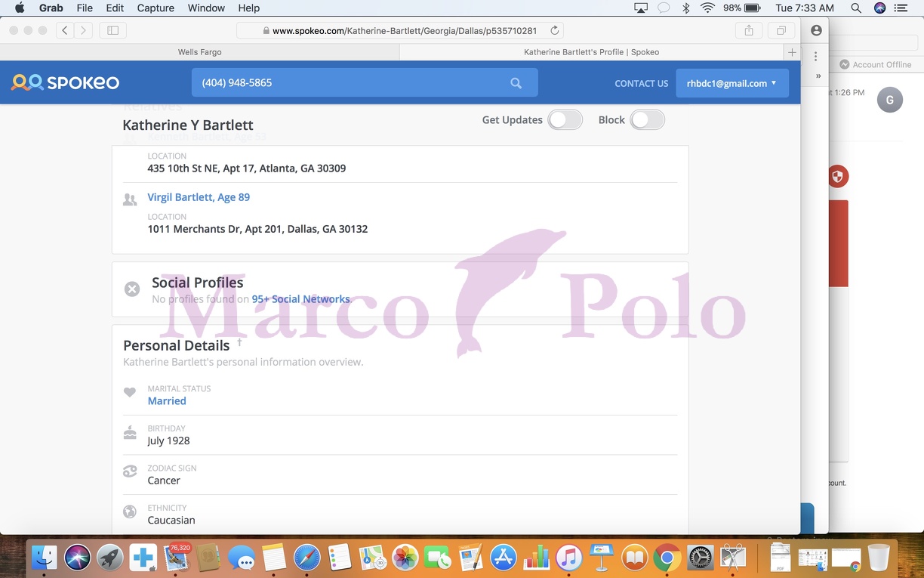Viewport: 924px width, 578px height.
Task: Open the Edit menu
Action: coord(115,8)
